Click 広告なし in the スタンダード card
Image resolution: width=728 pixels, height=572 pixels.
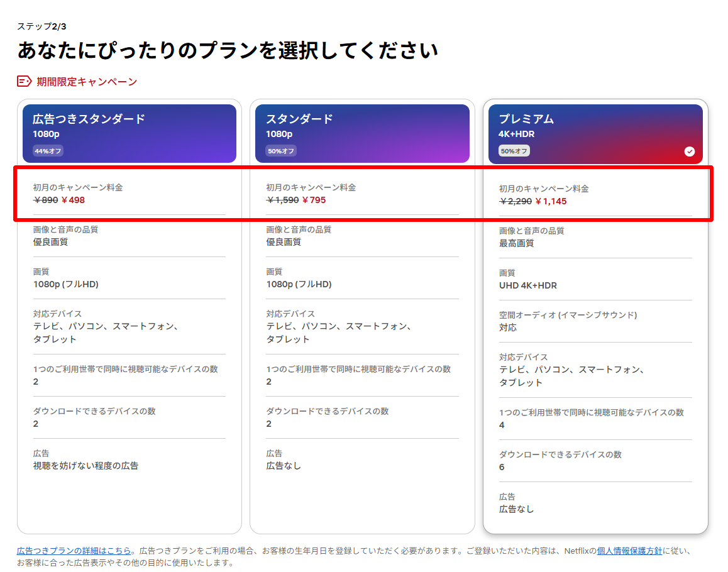click(x=284, y=466)
